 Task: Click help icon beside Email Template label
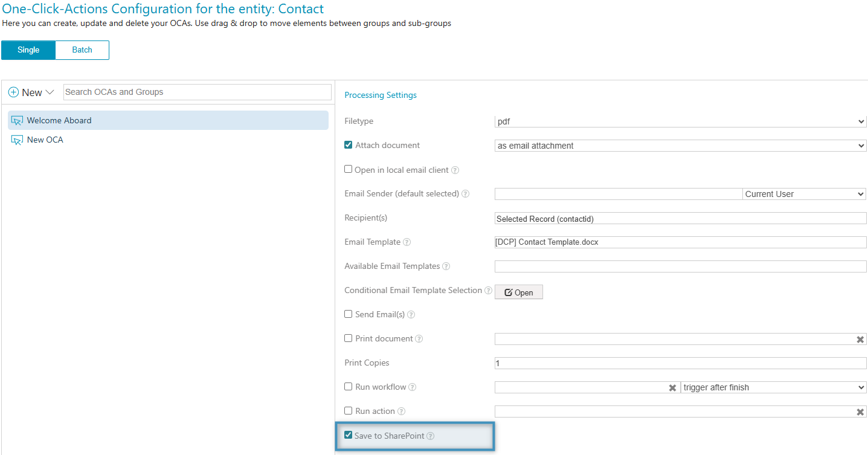point(407,242)
